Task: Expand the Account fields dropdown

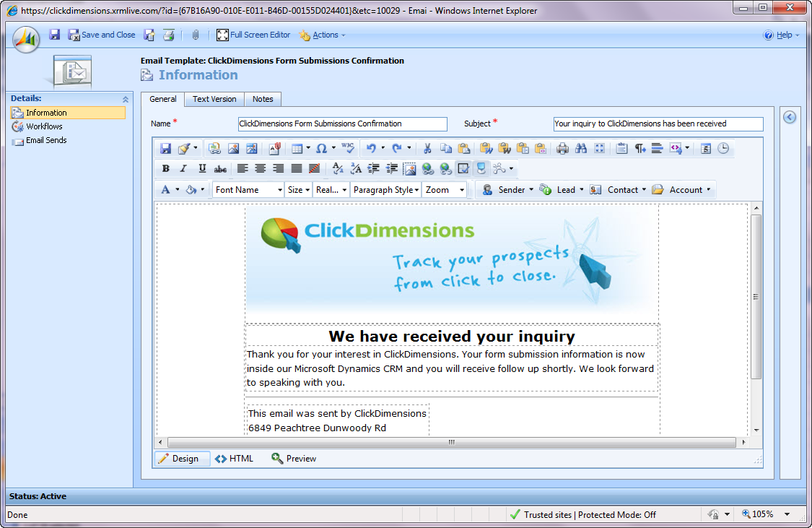Action: 681,190
